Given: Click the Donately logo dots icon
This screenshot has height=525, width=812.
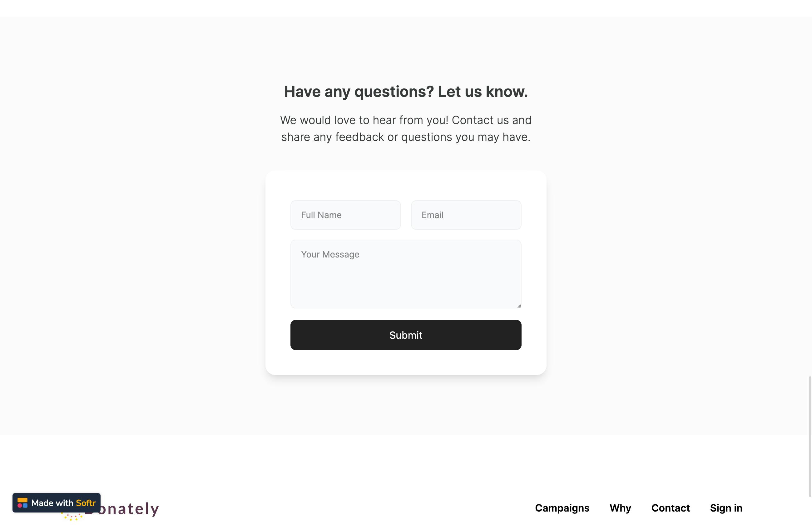Looking at the screenshot, I should pos(72,516).
